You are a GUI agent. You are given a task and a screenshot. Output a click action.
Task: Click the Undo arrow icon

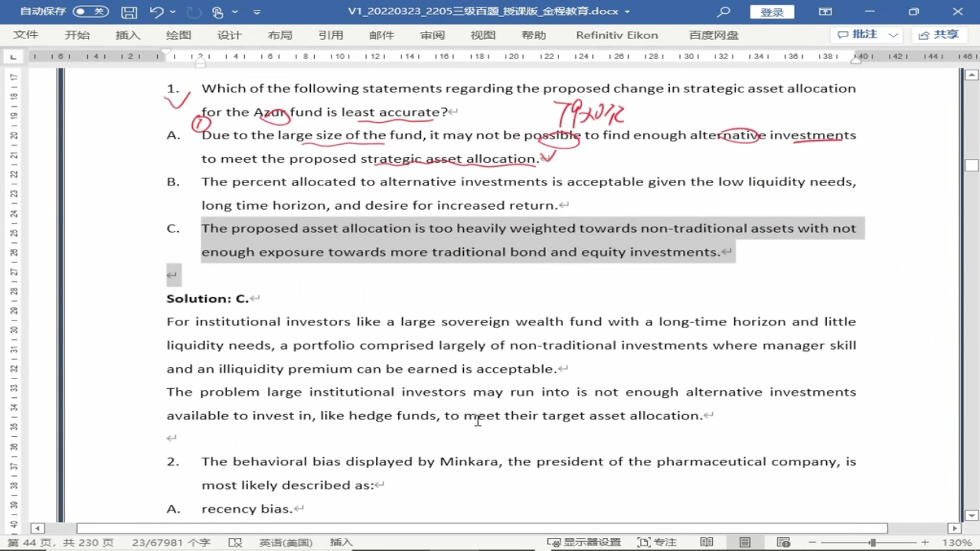click(156, 12)
